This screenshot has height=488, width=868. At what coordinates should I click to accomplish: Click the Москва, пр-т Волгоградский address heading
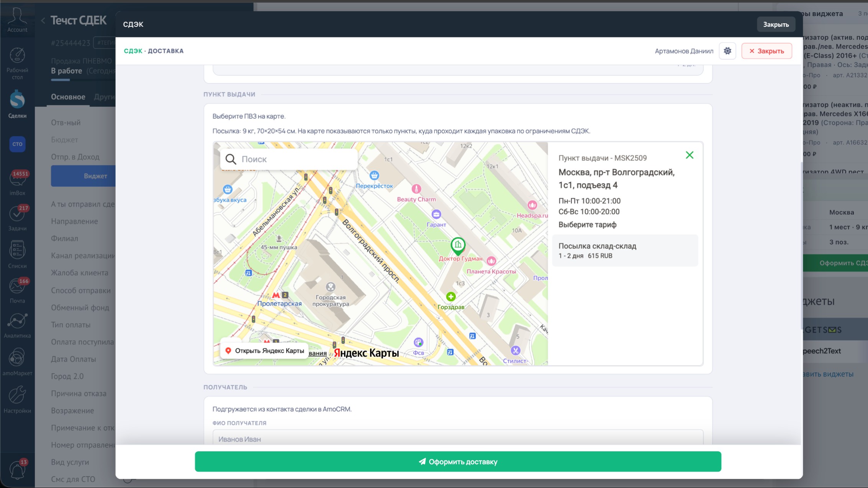click(617, 179)
